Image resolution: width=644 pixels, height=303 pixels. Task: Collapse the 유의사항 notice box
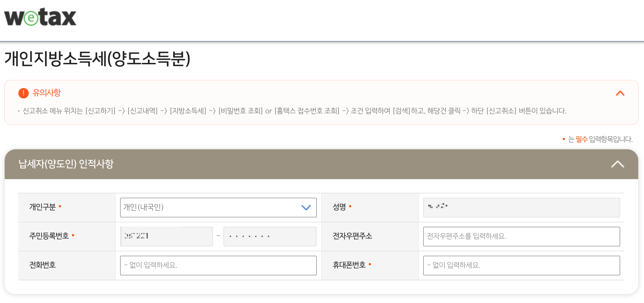(x=620, y=94)
